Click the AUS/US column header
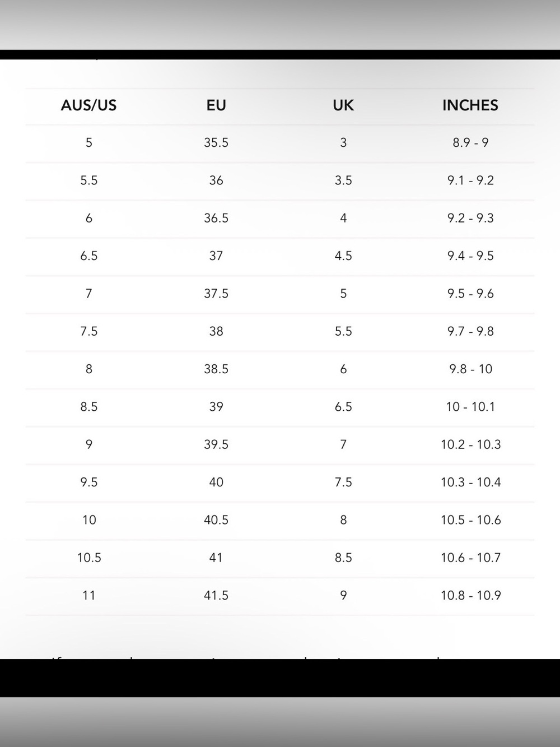Screen dimensions: 560x747 click(x=88, y=105)
